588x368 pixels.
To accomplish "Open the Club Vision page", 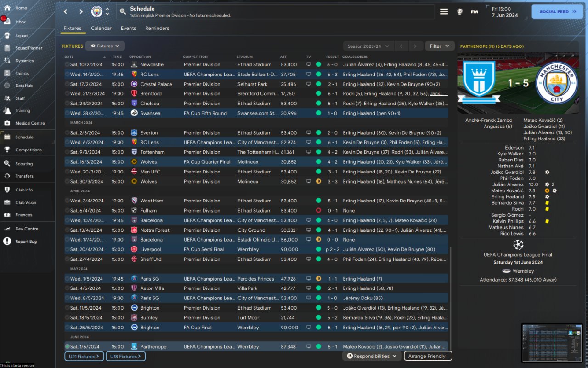I will point(26,202).
